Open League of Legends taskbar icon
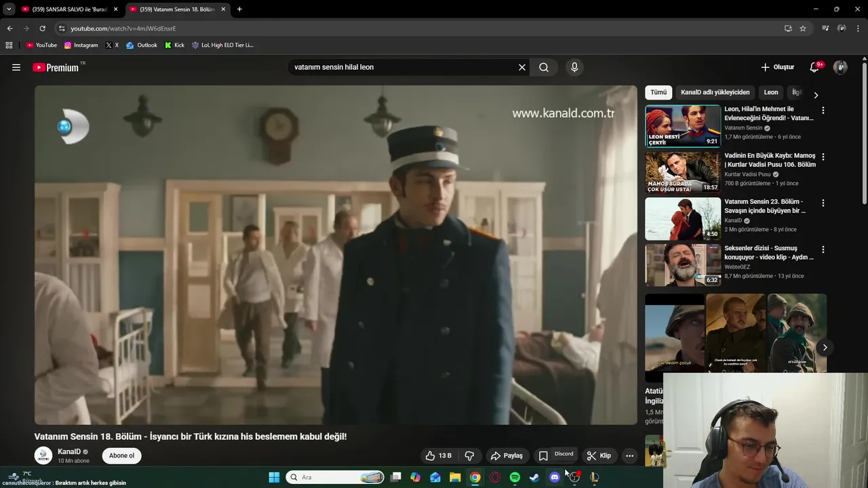868x488 pixels. tap(594, 477)
